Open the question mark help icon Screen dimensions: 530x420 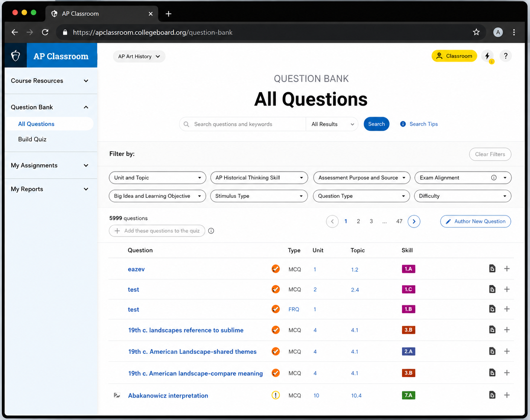[x=506, y=56]
